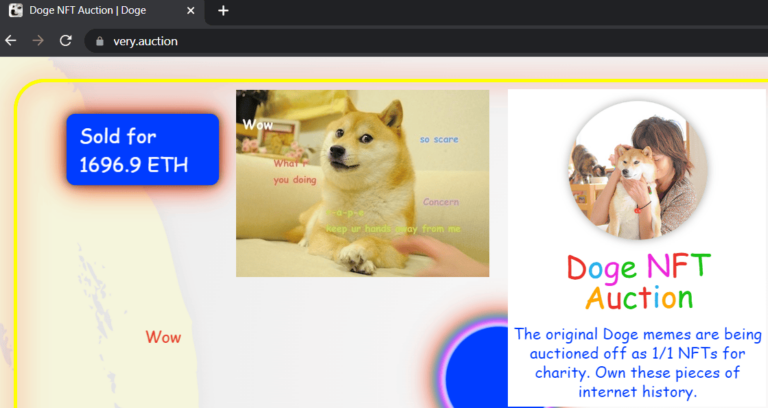Close the Doge NFT Auction tab
The image size is (768, 408).
click(191, 10)
